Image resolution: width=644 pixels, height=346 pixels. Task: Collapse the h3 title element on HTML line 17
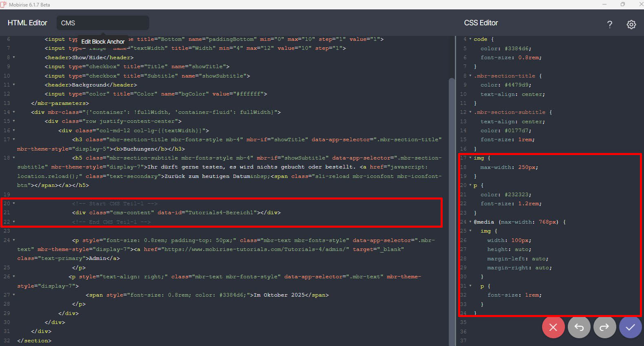(x=14, y=140)
